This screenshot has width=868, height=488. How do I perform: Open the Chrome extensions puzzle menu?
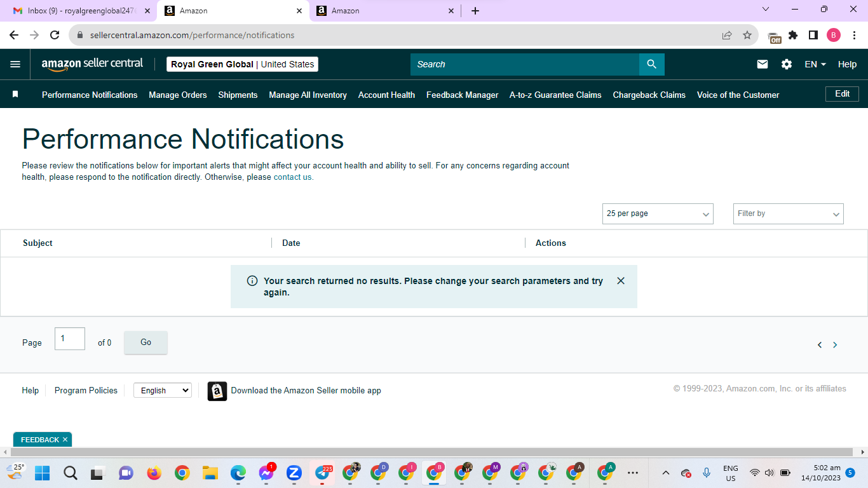tap(793, 35)
